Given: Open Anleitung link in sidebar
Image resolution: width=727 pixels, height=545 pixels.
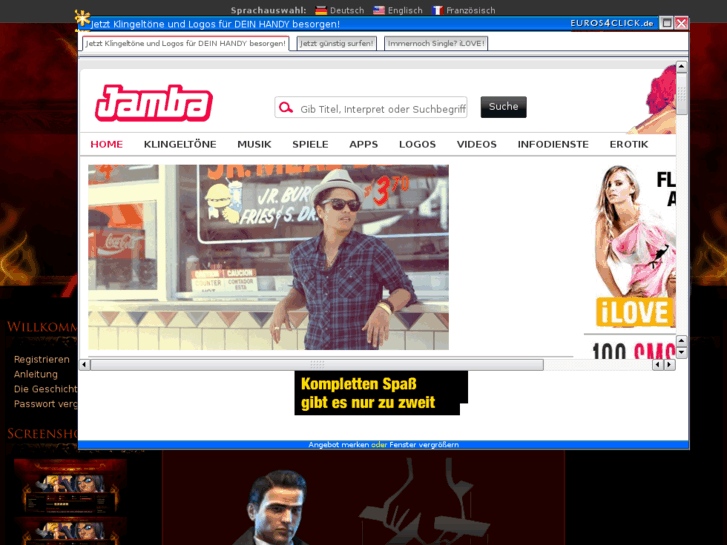Looking at the screenshot, I should tap(36, 374).
